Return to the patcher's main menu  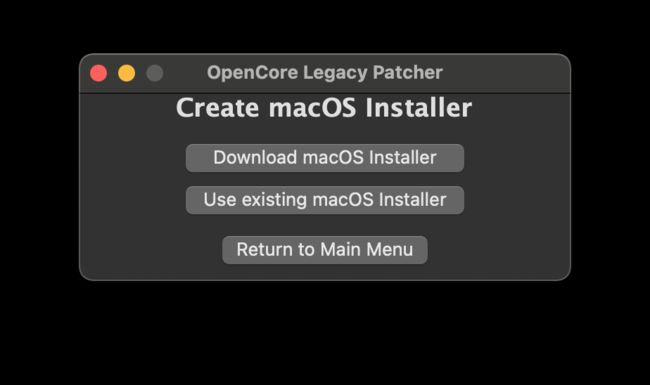[325, 250]
